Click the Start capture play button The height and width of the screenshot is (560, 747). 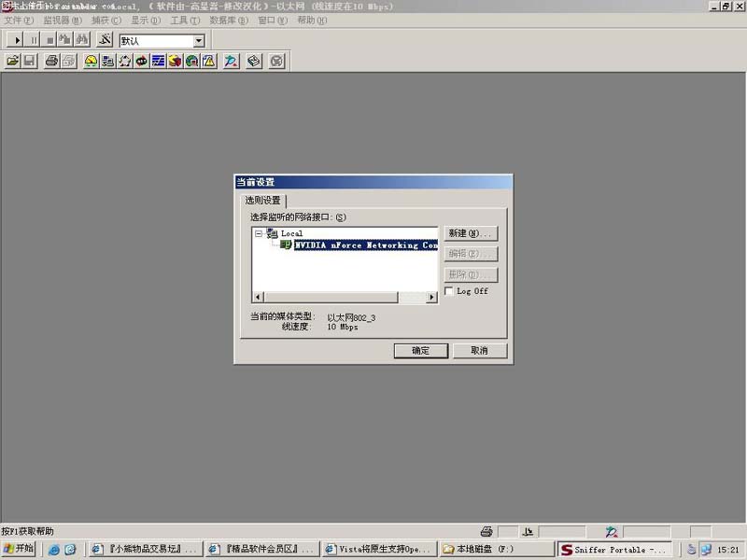16,40
